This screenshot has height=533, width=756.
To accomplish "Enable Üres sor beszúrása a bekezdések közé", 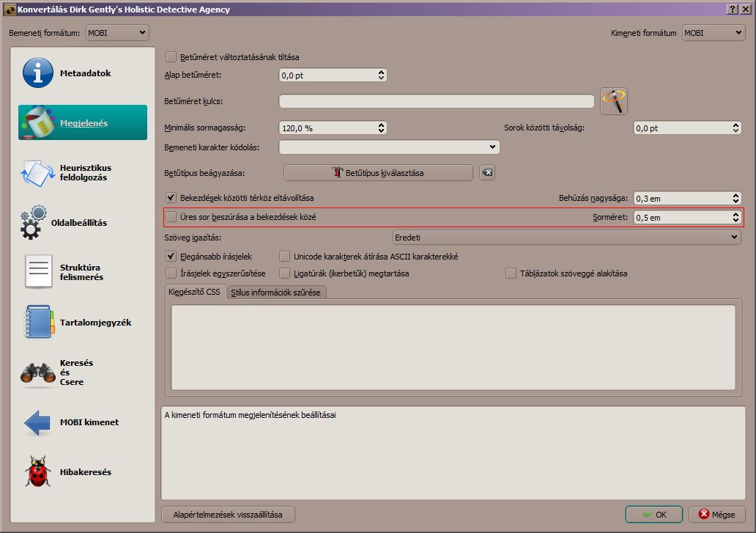I will [x=171, y=217].
